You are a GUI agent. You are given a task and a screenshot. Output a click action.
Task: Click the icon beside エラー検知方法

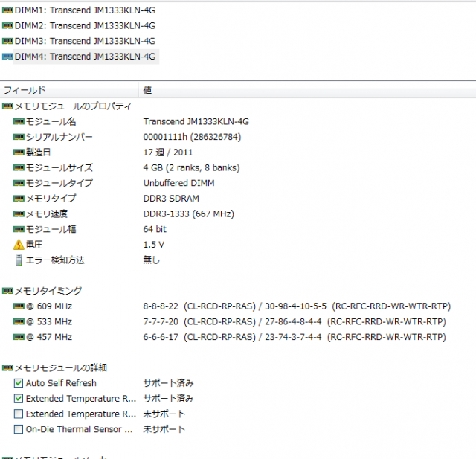tap(19, 260)
